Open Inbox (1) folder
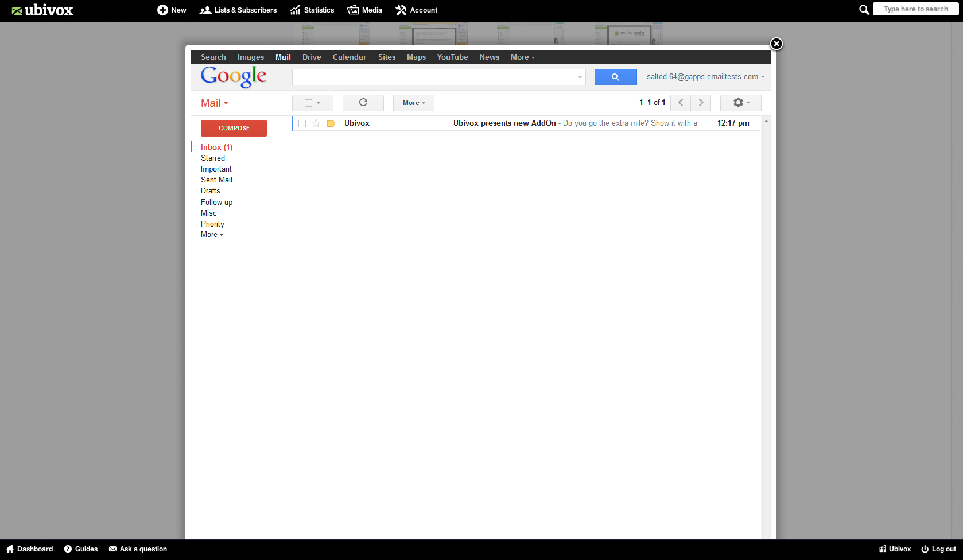The height and width of the screenshot is (560, 963). [216, 147]
